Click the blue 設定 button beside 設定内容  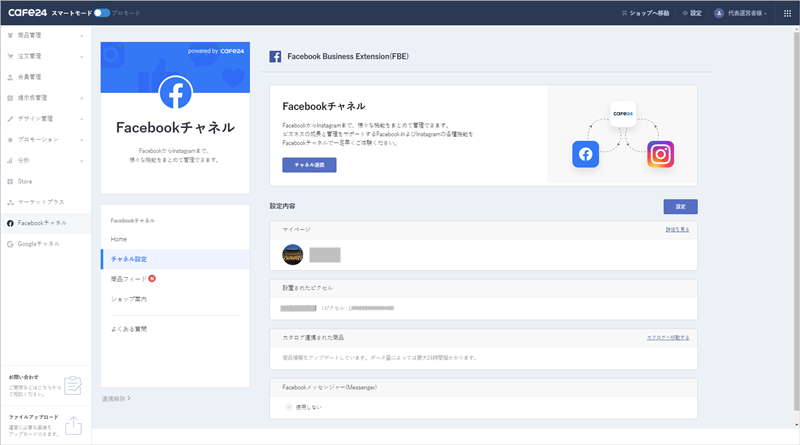coord(681,207)
